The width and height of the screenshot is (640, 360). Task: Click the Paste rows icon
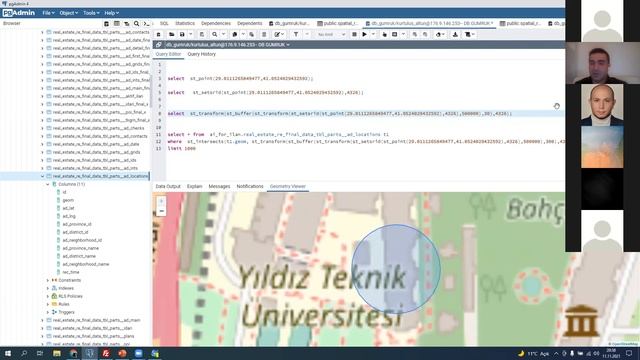[252, 35]
